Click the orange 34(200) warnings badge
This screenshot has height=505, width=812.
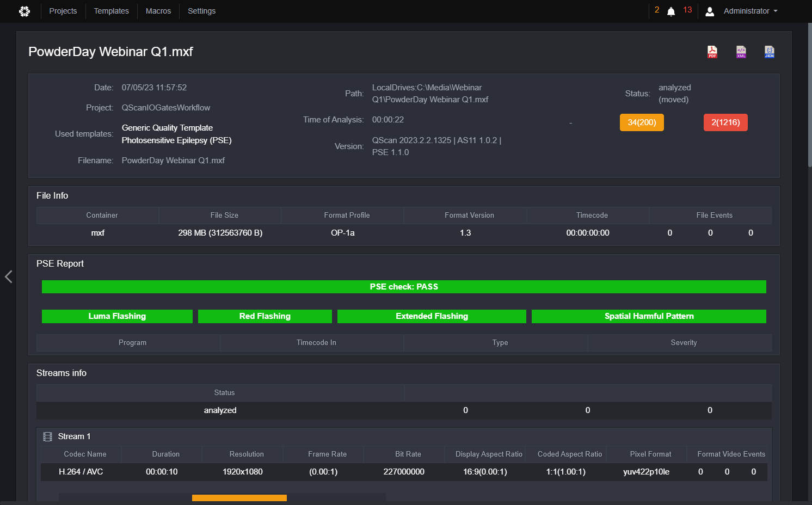point(642,122)
